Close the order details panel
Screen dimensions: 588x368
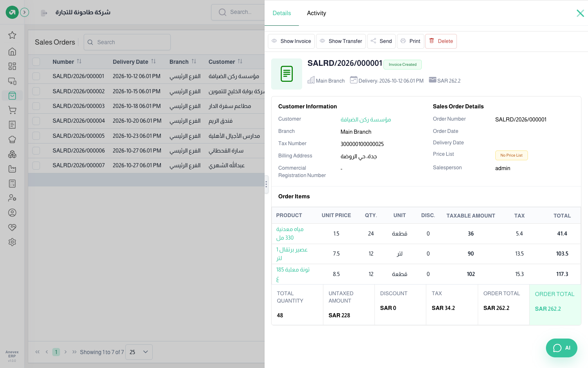[x=580, y=13]
